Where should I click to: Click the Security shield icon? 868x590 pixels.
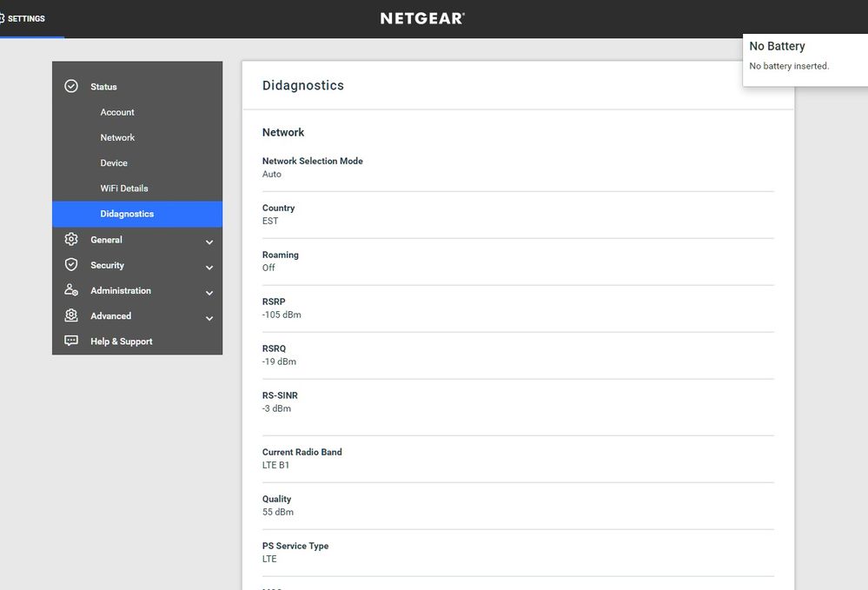pos(71,265)
